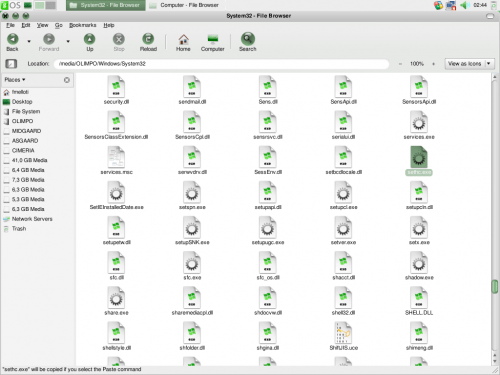
Task: Select the setupugc.exe file icon
Action: [x=268, y=227]
